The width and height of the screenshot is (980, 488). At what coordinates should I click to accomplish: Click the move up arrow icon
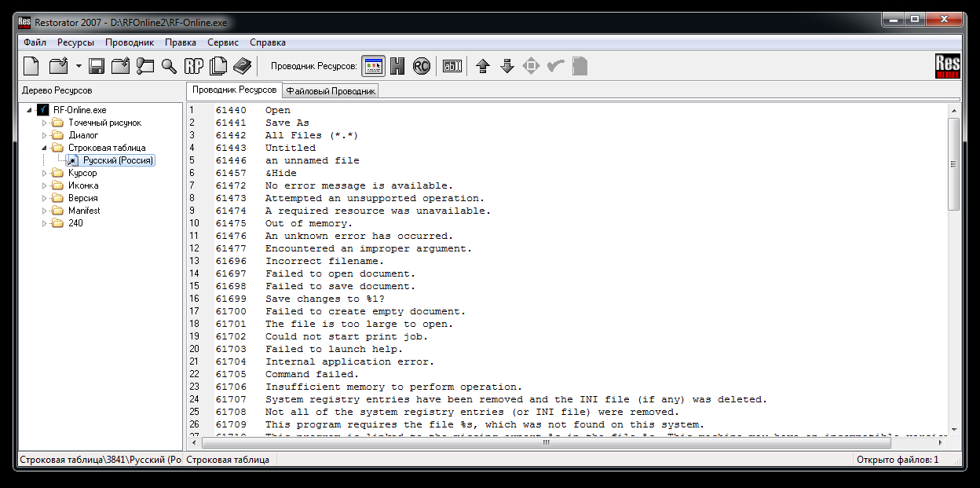click(483, 66)
